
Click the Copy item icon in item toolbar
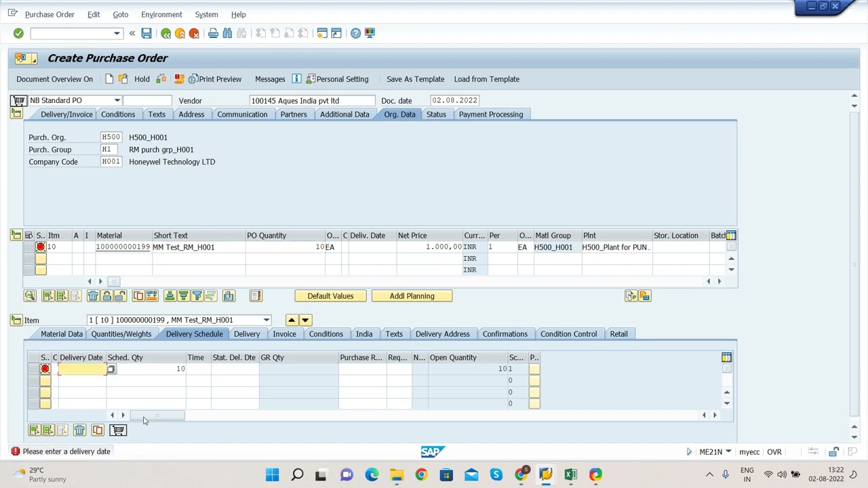click(138, 296)
